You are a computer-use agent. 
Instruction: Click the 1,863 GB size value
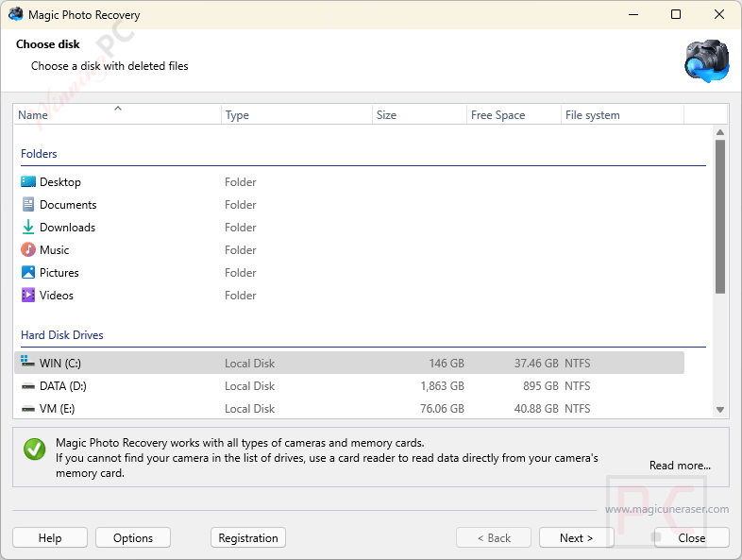[x=442, y=386]
